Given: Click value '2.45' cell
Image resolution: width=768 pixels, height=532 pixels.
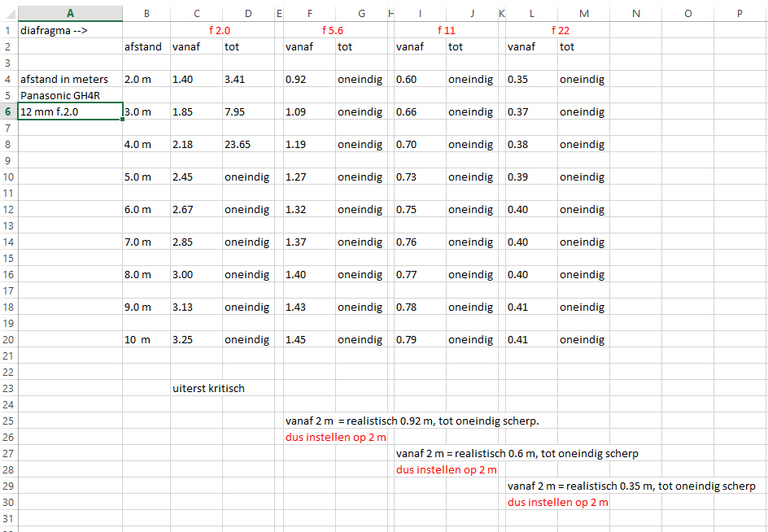Looking at the screenshot, I should [x=196, y=177].
